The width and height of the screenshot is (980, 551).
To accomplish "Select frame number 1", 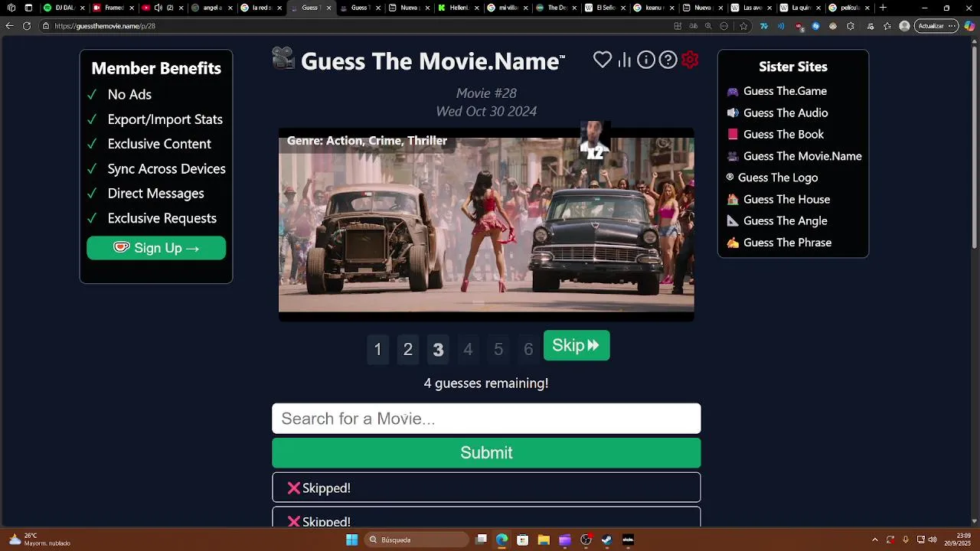I will [x=377, y=350].
